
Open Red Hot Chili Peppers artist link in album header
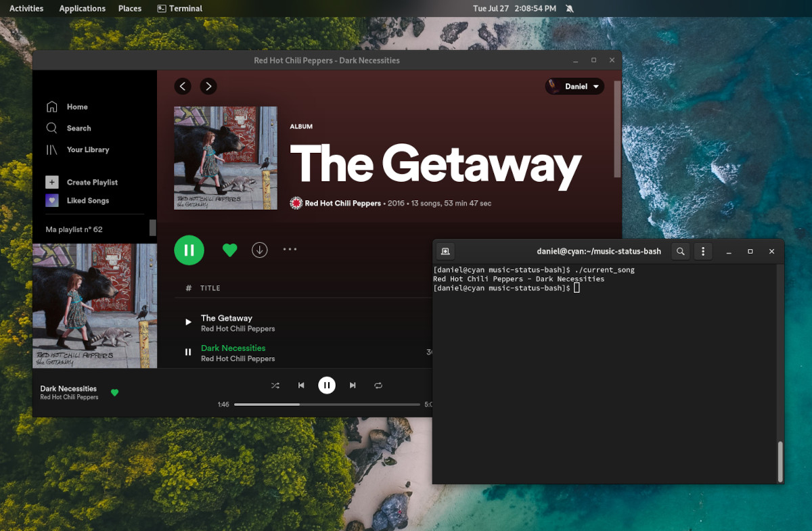(x=342, y=203)
